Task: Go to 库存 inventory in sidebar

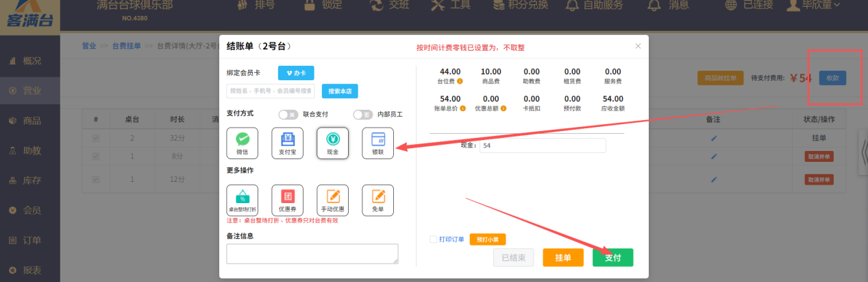Action: pos(30,180)
